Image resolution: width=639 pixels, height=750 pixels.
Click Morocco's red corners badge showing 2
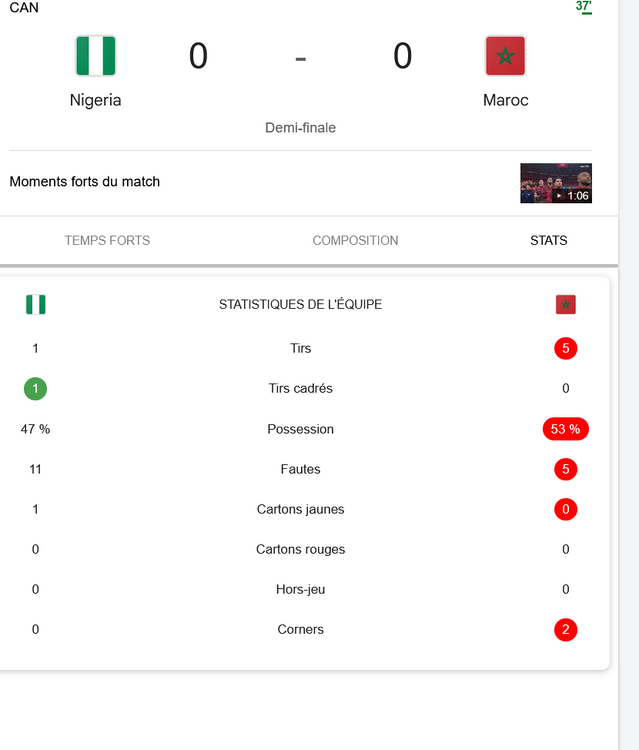(x=566, y=630)
